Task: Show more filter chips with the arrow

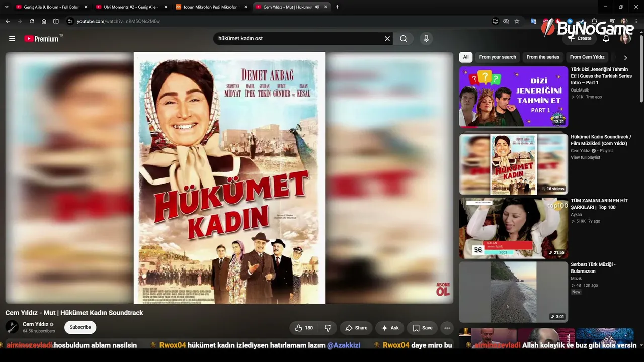Action: pos(625,57)
